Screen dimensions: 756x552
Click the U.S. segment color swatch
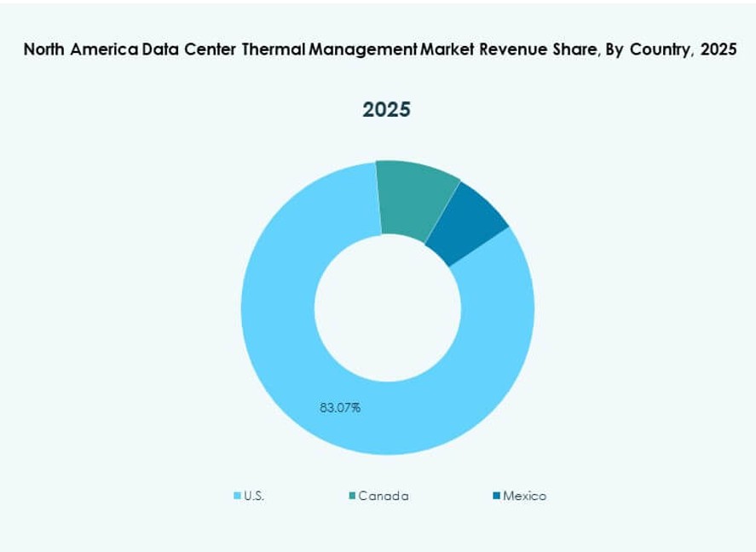[236, 493]
